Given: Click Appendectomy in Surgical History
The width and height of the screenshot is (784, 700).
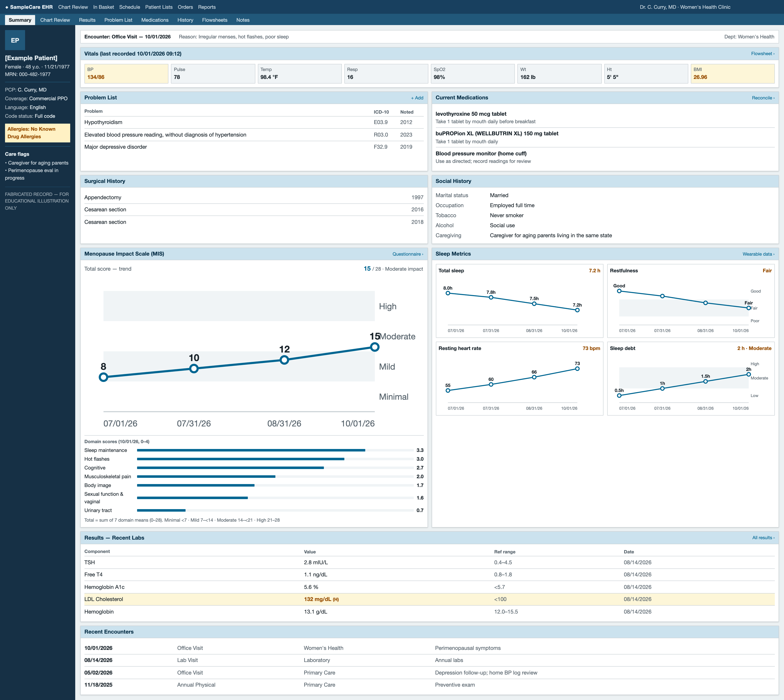Looking at the screenshot, I should 254,197.
